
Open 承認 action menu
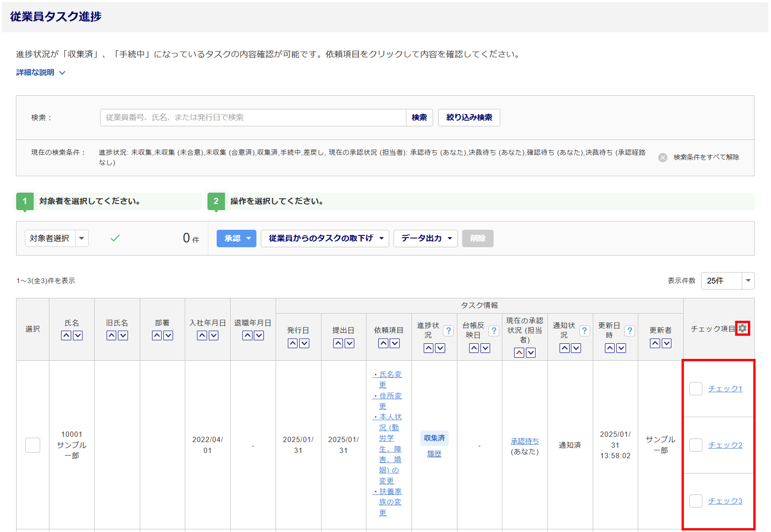(236, 238)
